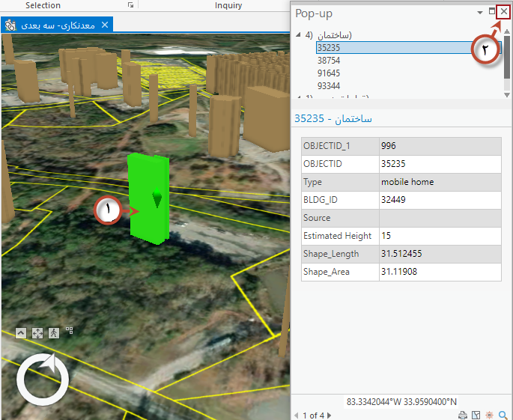
Task: Go to the next feature arrow after '1 of 4'
Action: pos(330,415)
